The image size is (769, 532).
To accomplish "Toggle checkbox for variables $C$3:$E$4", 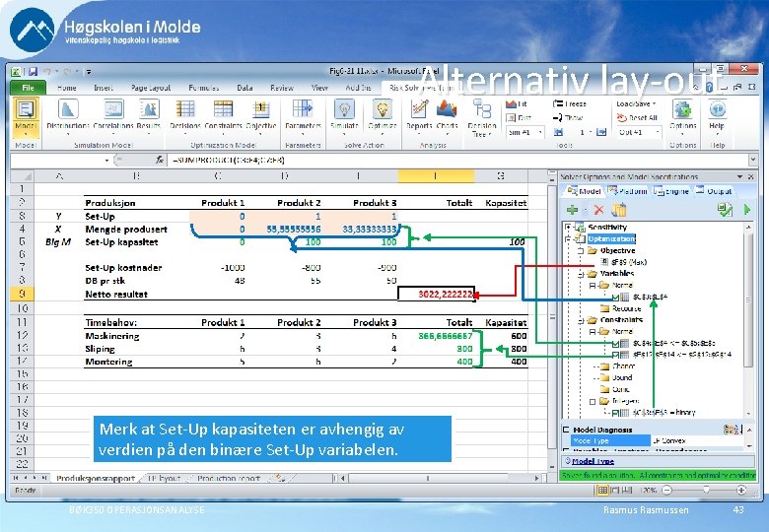I will [616, 297].
